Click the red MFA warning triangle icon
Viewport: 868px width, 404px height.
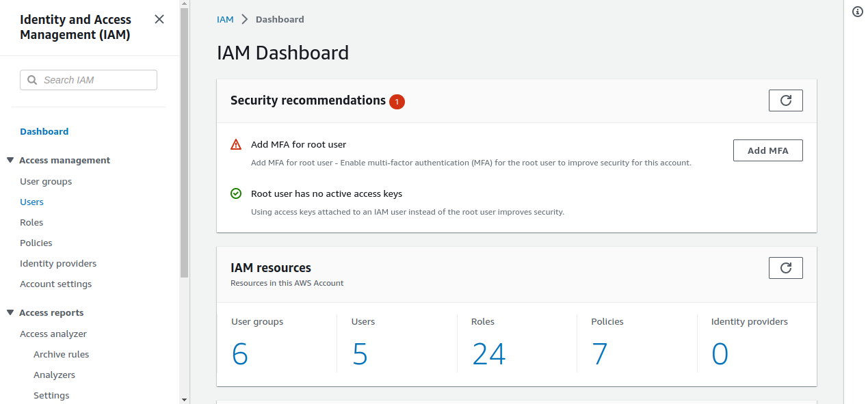(236, 144)
